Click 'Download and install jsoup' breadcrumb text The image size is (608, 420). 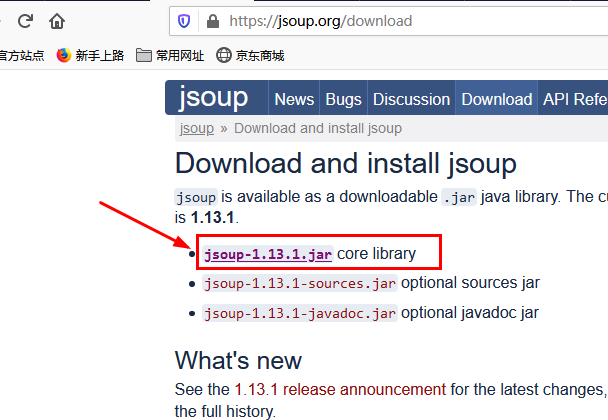click(x=318, y=128)
